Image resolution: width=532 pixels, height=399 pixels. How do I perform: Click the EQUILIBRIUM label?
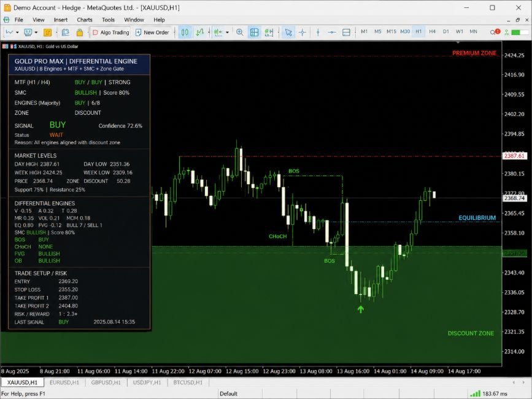(x=477, y=218)
